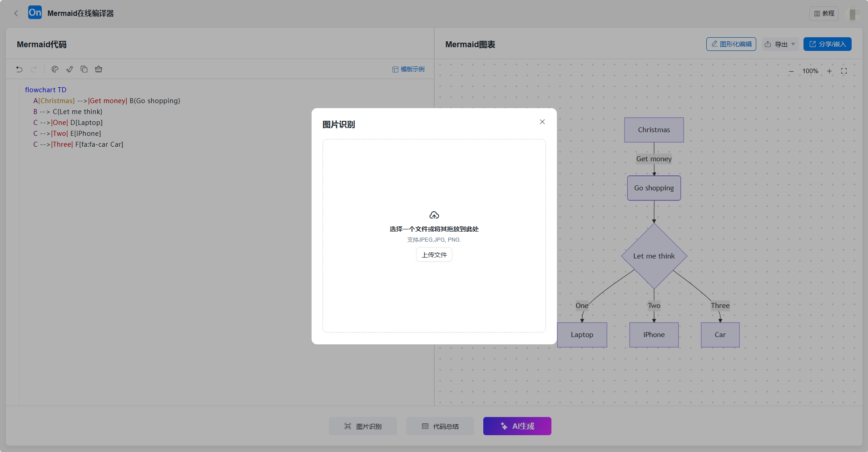Enter fullscreen view of the diagram

coord(844,71)
